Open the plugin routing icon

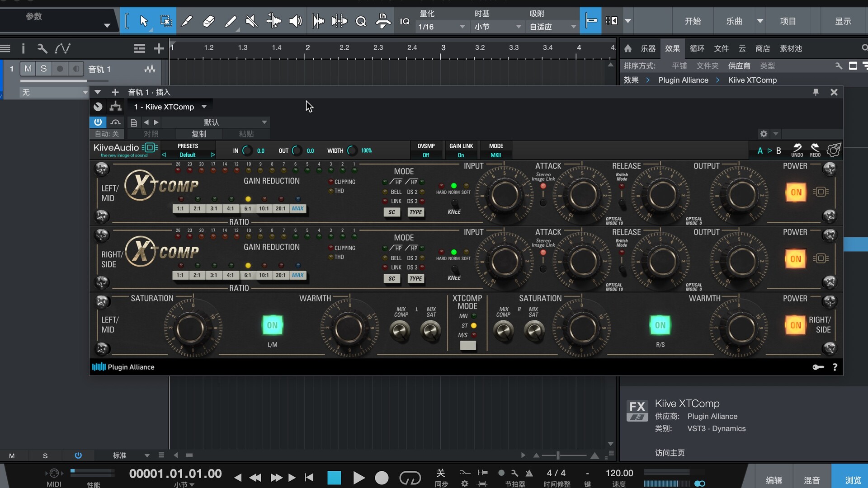pos(116,107)
